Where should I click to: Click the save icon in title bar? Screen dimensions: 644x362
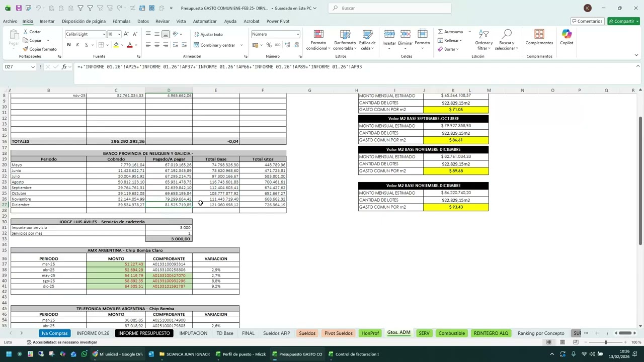(x=19, y=8)
